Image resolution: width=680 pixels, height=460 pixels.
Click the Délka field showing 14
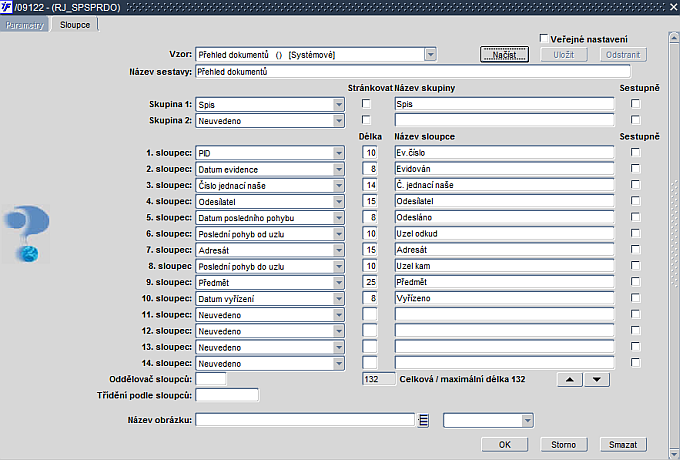pyautogui.click(x=369, y=185)
